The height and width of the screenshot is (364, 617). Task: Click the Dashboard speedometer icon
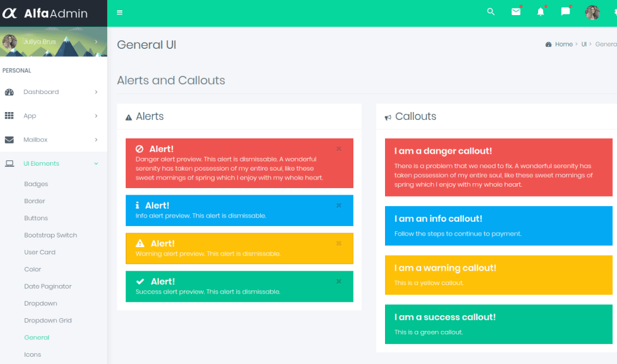10,92
